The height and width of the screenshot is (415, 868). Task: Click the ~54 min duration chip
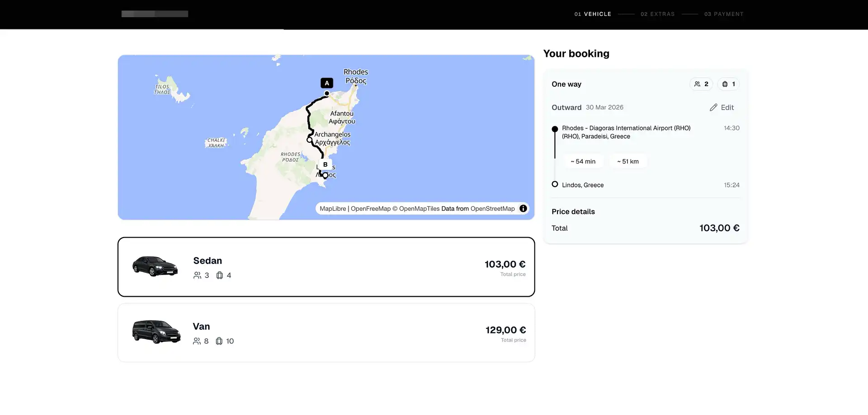tap(584, 161)
